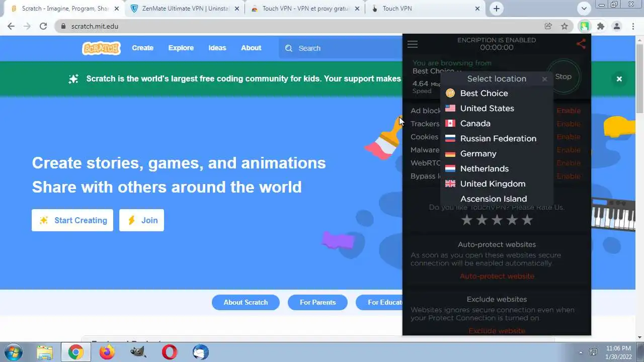Click the search magnifier icon

point(288,48)
